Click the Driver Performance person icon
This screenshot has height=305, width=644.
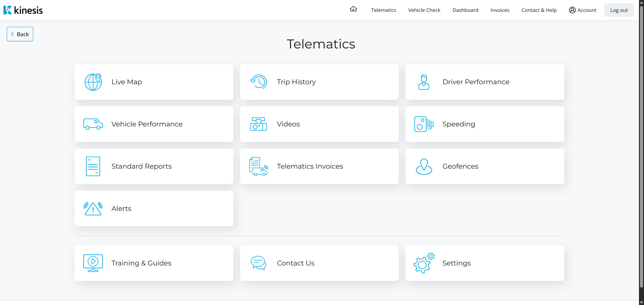click(424, 82)
